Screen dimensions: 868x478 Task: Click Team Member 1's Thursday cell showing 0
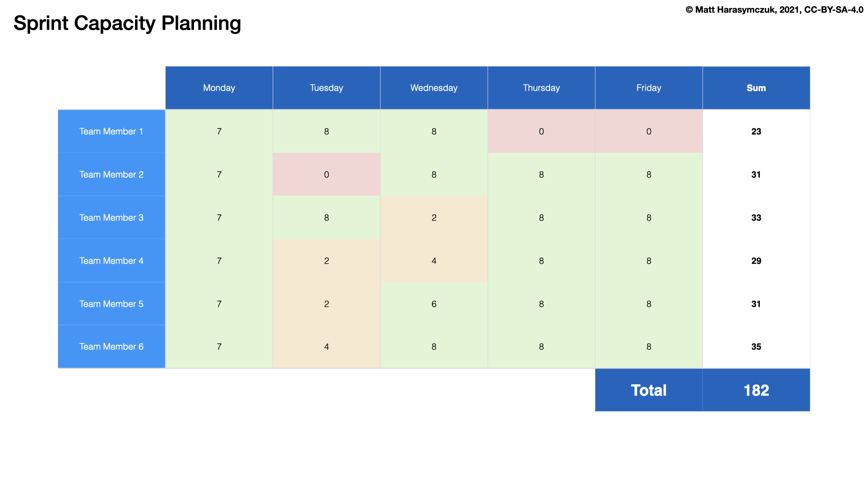[541, 131]
